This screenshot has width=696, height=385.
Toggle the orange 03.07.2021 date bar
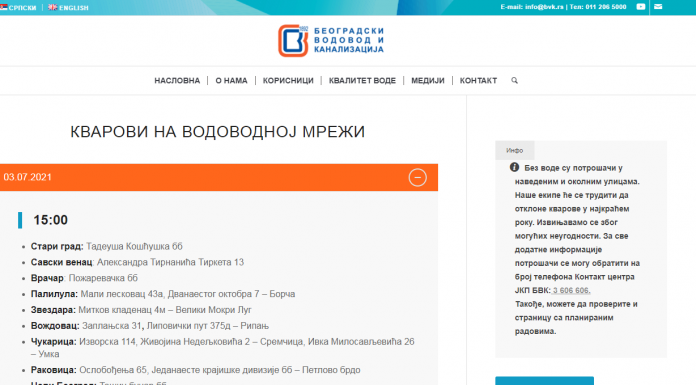[219, 177]
